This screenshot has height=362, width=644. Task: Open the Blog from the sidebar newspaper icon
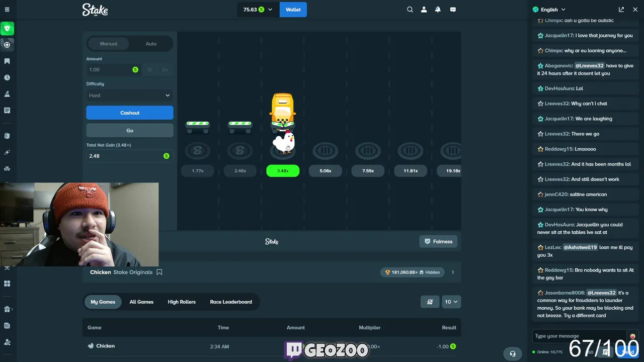click(7, 326)
